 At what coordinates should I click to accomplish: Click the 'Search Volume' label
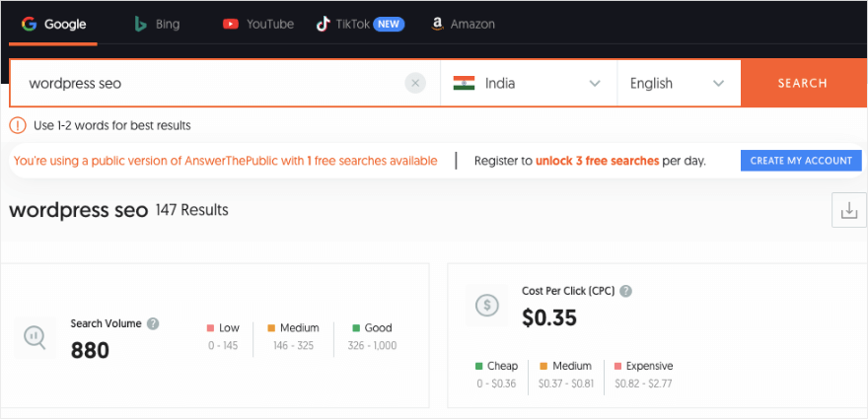click(x=106, y=323)
